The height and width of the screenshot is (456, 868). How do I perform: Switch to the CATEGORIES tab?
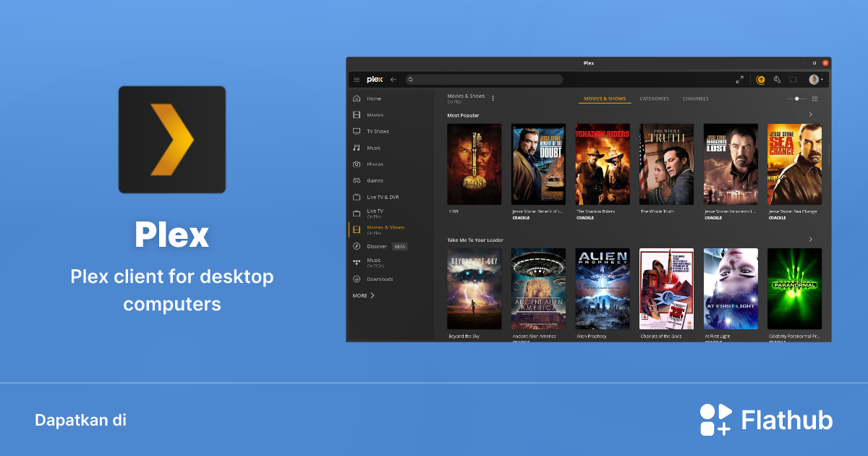(654, 98)
